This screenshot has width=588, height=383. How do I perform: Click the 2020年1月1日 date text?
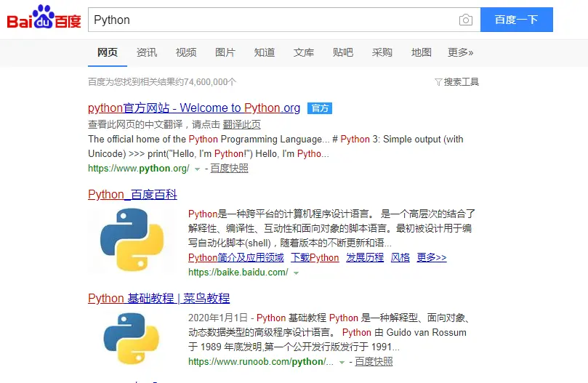[218, 318]
